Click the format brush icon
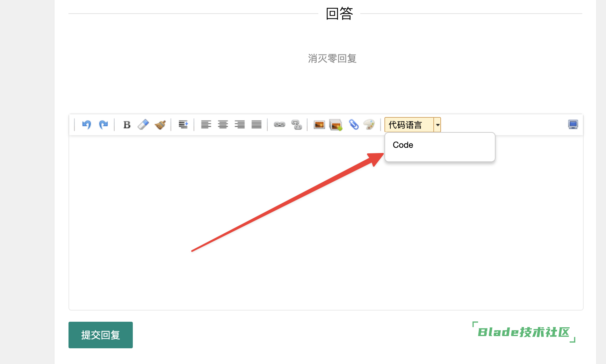The height and width of the screenshot is (364, 606). coord(160,124)
